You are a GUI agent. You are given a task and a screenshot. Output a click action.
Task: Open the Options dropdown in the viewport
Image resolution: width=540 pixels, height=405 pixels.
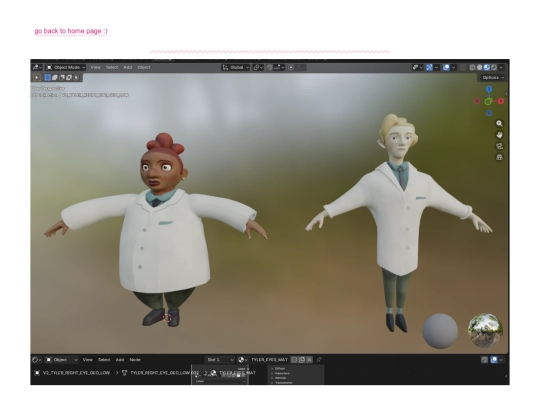click(492, 77)
